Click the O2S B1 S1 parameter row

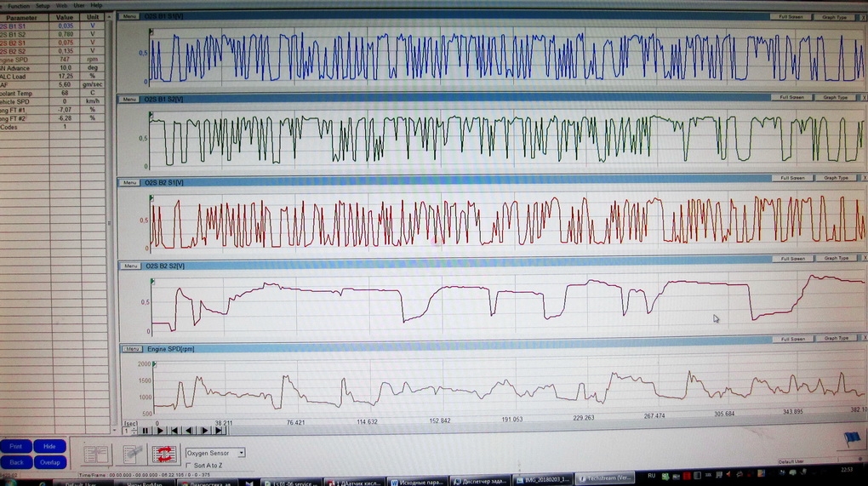52,26
